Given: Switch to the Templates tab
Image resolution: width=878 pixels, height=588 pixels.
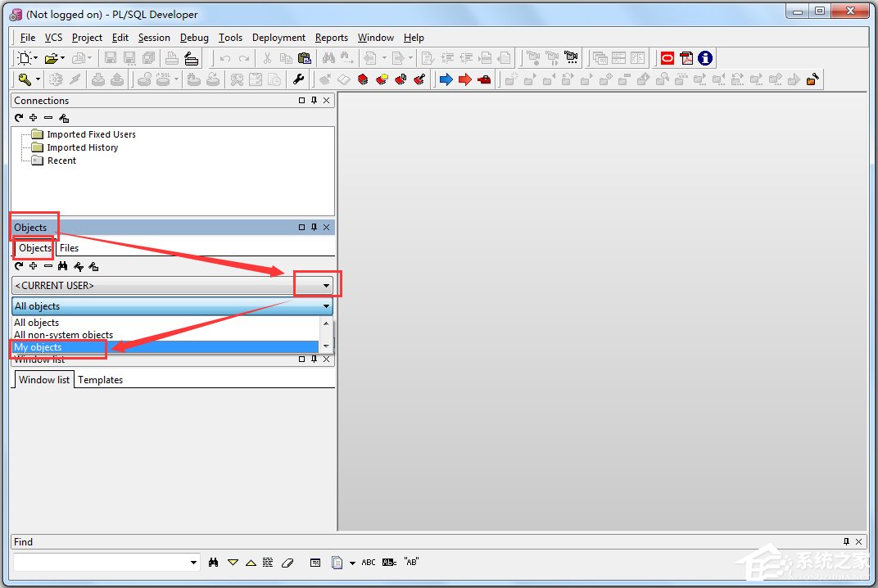Looking at the screenshot, I should 100,380.
